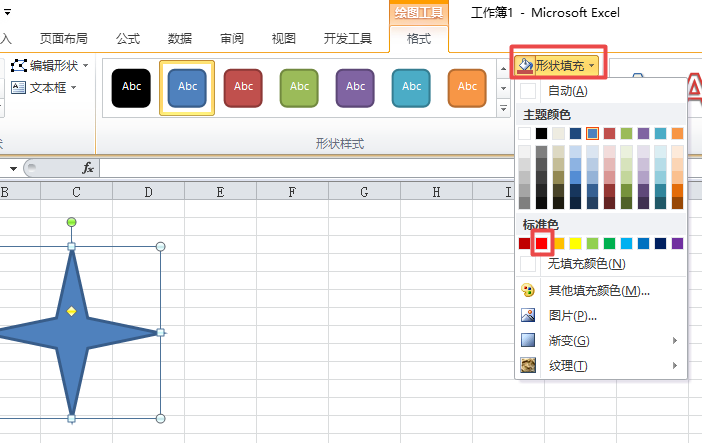Image resolution: width=702 pixels, height=443 pixels.
Task: Apply the red Abc shape style
Action: (x=244, y=87)
